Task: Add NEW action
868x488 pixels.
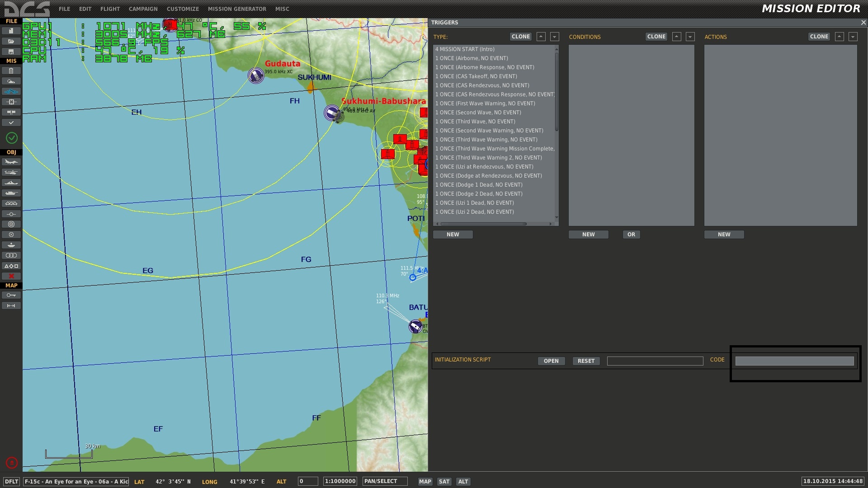Action: point(724,235)
